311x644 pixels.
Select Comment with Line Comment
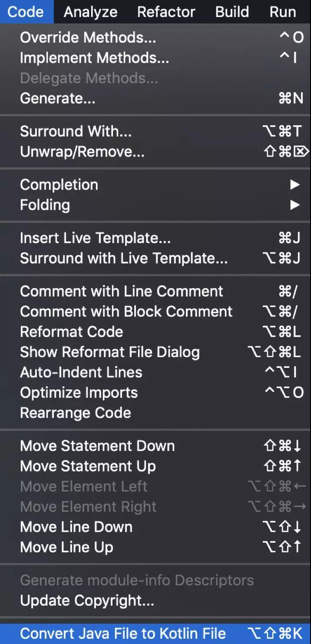[155, 291]
